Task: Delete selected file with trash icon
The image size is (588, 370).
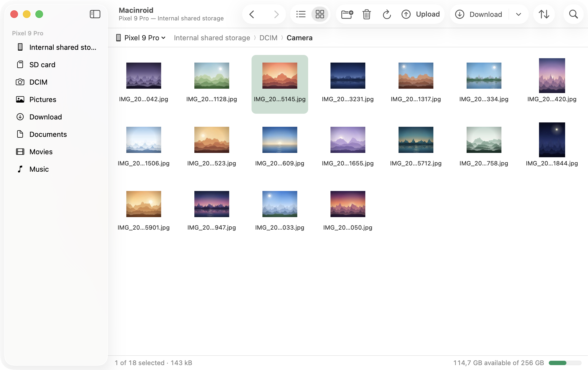Action: (367, 14)
